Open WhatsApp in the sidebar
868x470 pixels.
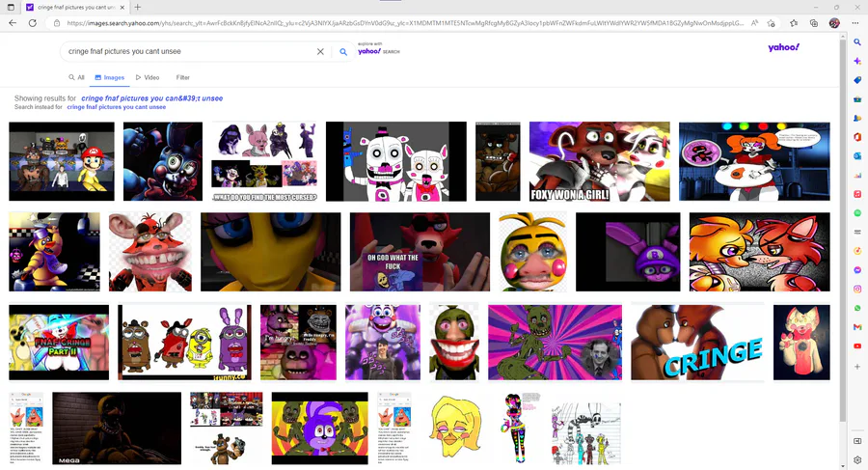(x=857, y=308)
